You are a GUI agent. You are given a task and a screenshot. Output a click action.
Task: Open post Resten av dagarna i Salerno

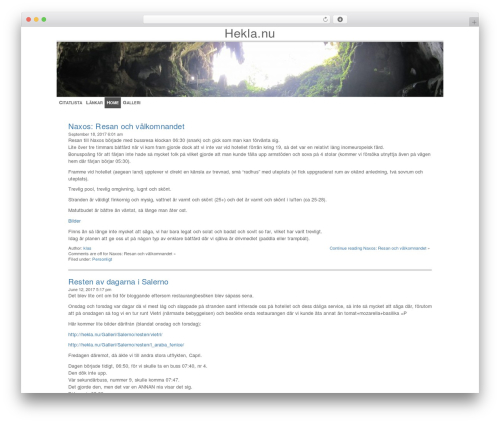[118, 282]
